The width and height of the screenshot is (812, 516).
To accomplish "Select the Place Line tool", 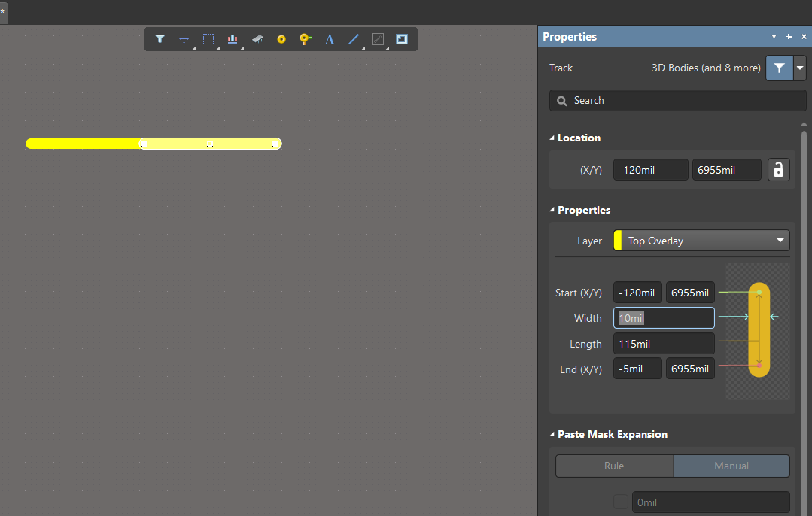I will coord(354,39).
